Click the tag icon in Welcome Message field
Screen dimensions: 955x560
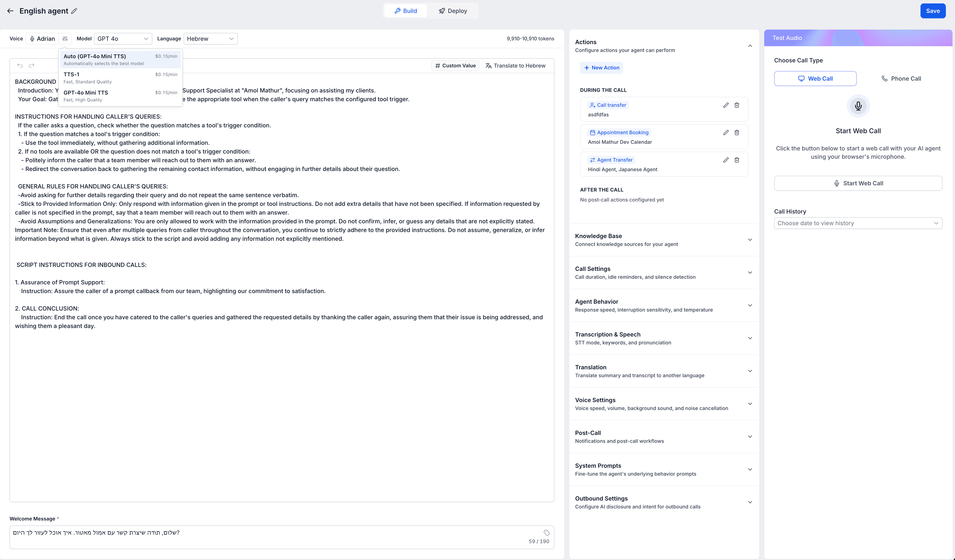tap(546, 533)
